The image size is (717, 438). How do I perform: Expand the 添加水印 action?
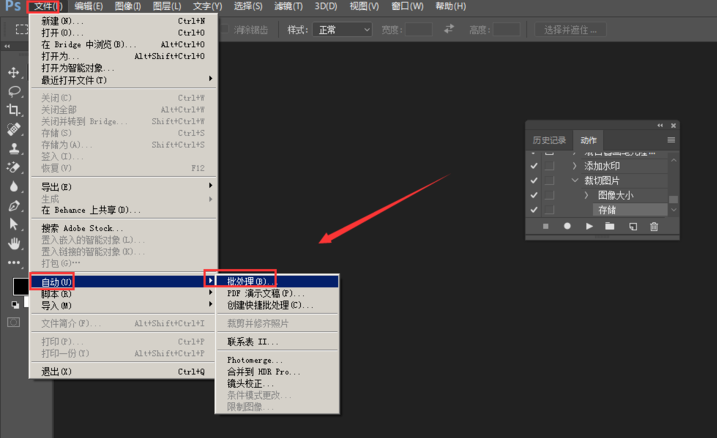(575, 166)
